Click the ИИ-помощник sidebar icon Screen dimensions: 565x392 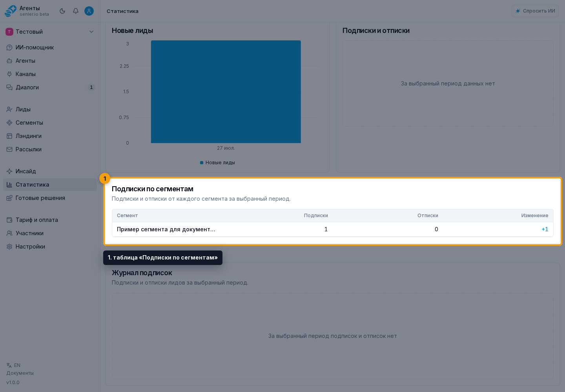(x=9, y=47)
